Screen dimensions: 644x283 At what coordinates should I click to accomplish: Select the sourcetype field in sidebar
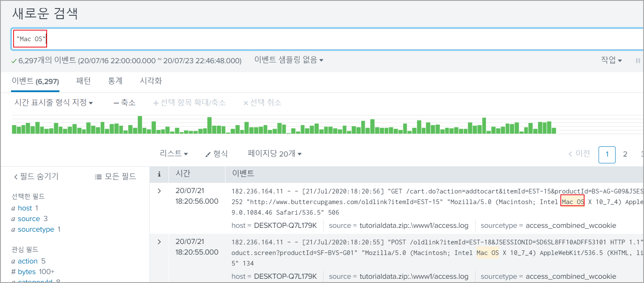point(36,229)
